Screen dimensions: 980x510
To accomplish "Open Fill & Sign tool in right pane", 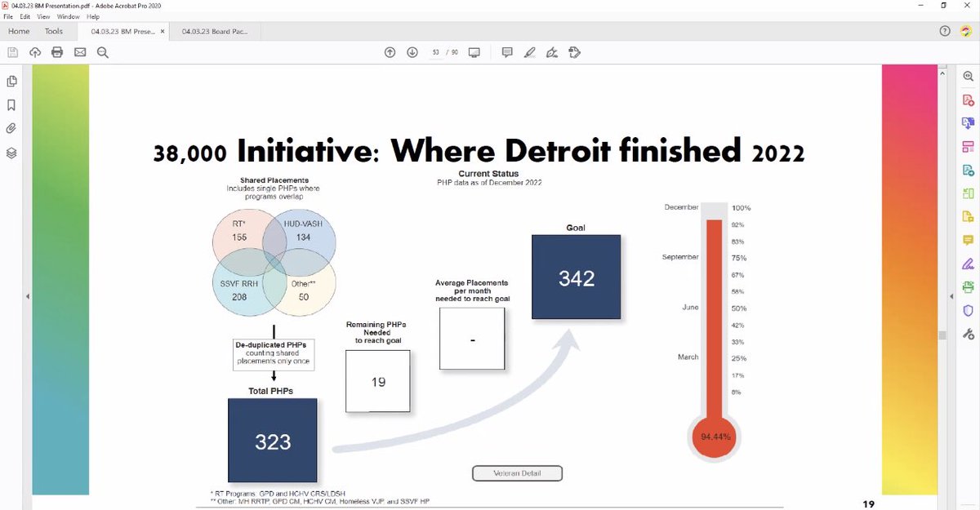I will coord(969,263).
